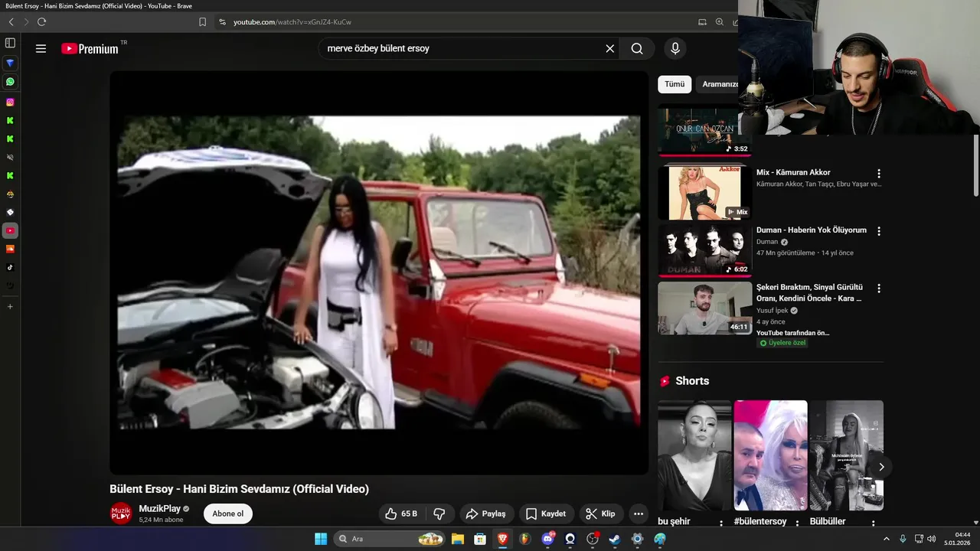Open Brave VPN sidebar triangle icon
980x551 pixels.
(10, 63)
